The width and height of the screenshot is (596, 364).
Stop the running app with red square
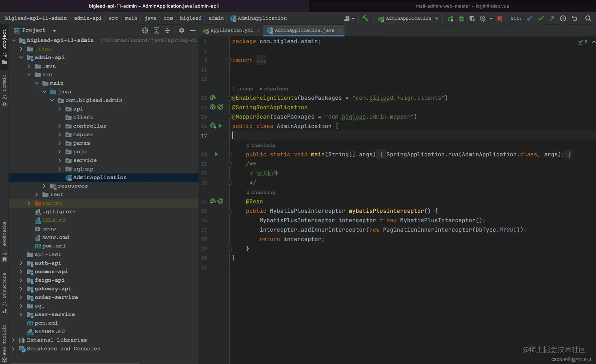coord(499,19)
